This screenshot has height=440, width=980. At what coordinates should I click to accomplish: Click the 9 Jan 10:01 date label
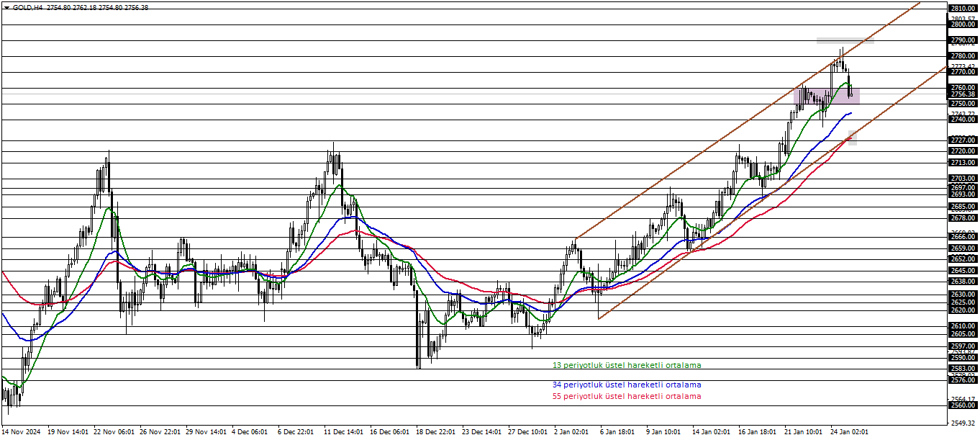[x=663, y=432]
